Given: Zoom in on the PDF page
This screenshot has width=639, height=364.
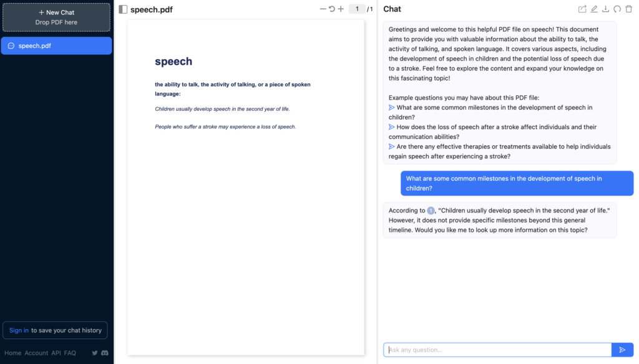Looking at the screenshot, I should tap(340, 9).
